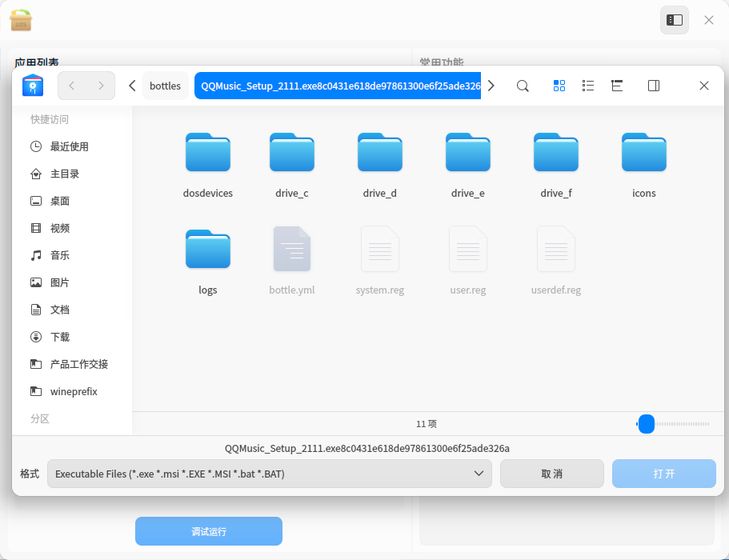This screenshot has height=560, width=729.
Task: Open Home directory (主目录) in sidebar
Action: click(72, 174)
